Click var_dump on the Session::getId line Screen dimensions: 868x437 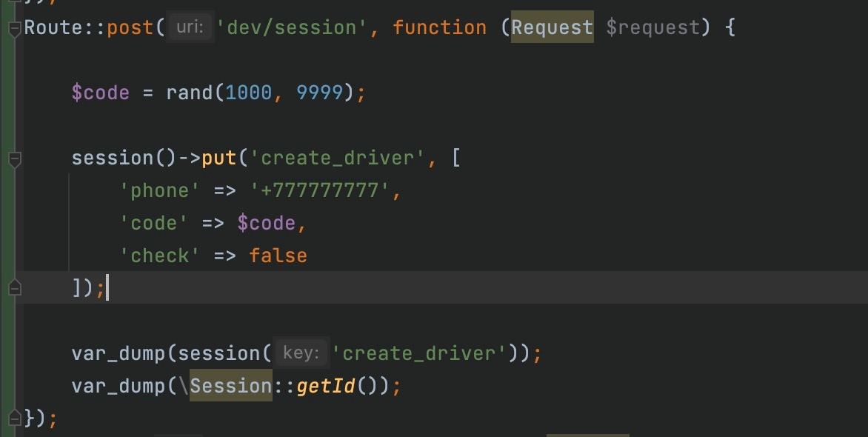click(x=118, y=385)
